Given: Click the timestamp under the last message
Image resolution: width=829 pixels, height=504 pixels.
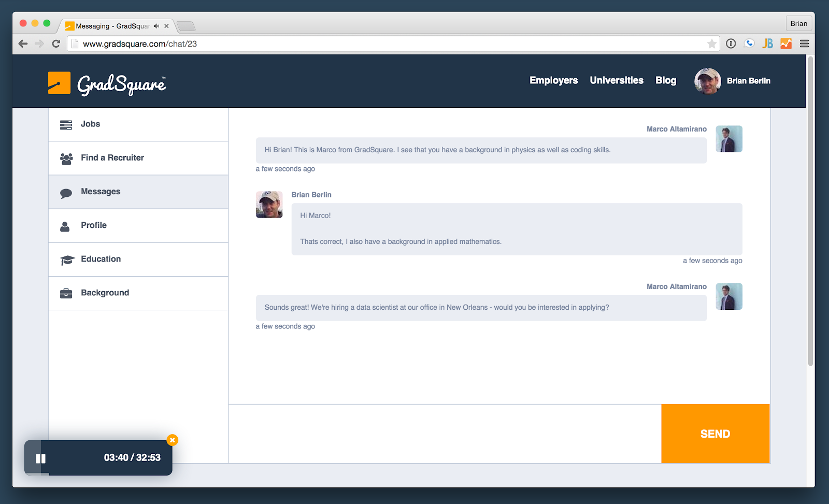Looking at the screenshot, I should pos(285,326).
